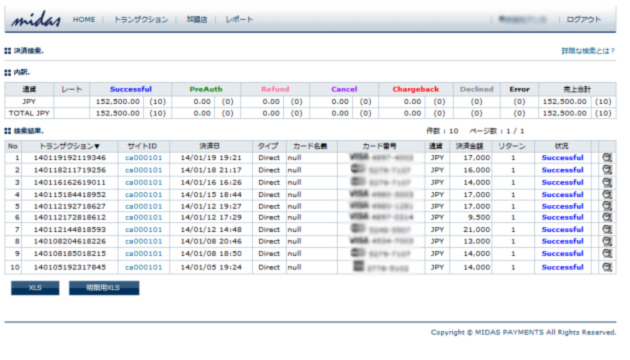
Task: Click the リターン column header
Action: pos(512,146)
